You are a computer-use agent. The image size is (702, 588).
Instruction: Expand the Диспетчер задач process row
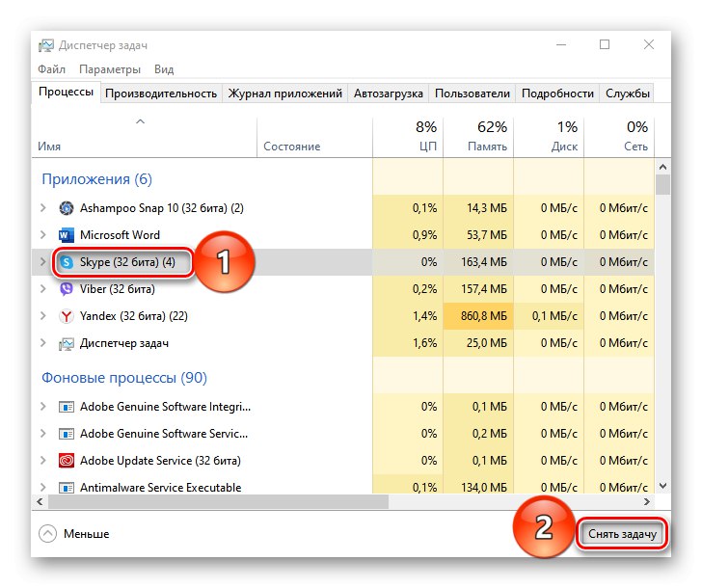point(43,343)
